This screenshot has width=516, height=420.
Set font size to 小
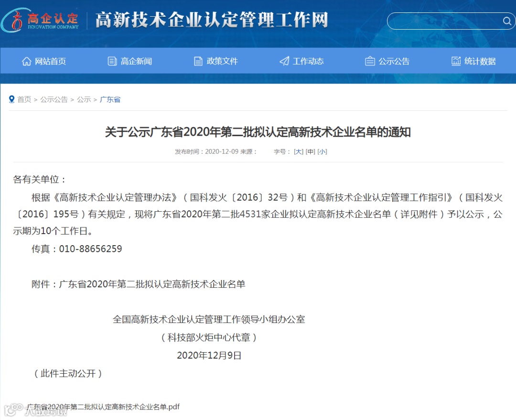point(322,151)
